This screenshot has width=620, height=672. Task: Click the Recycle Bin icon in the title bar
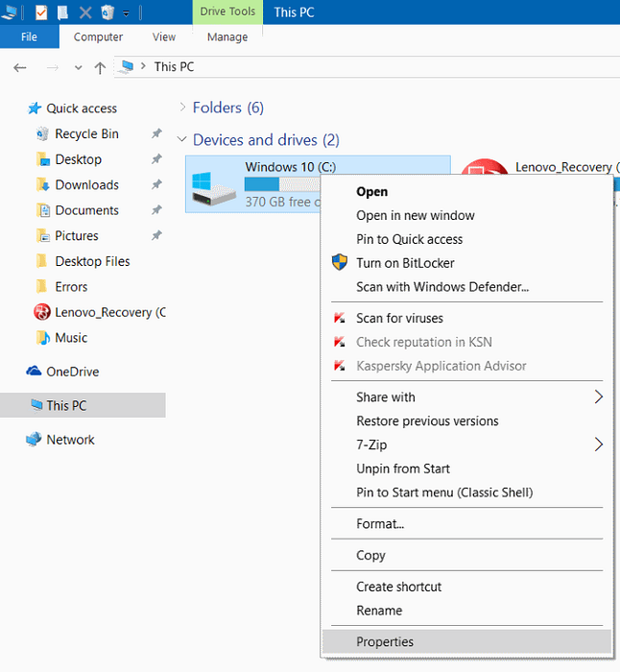coord(108,12)
